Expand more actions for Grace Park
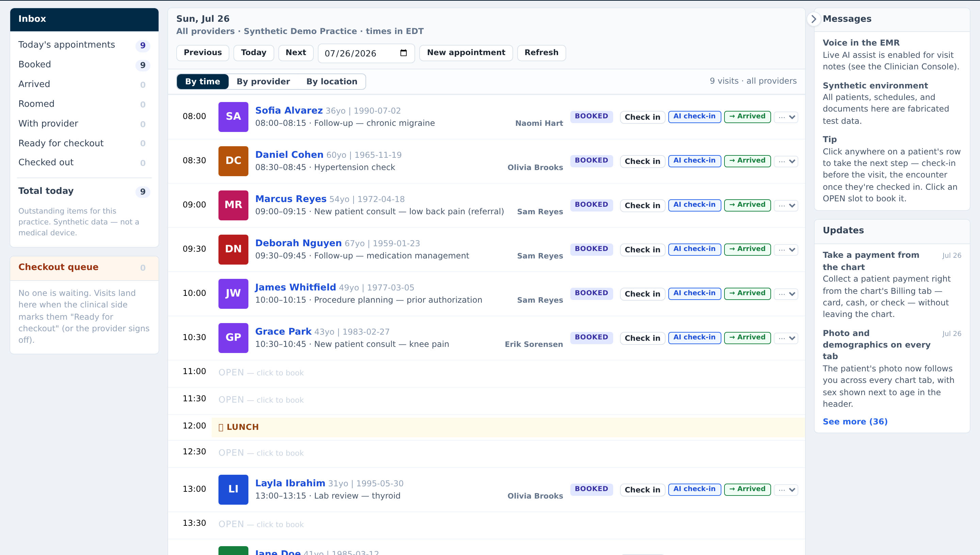This screenshot has height=555, width=980. pos(786,338)
